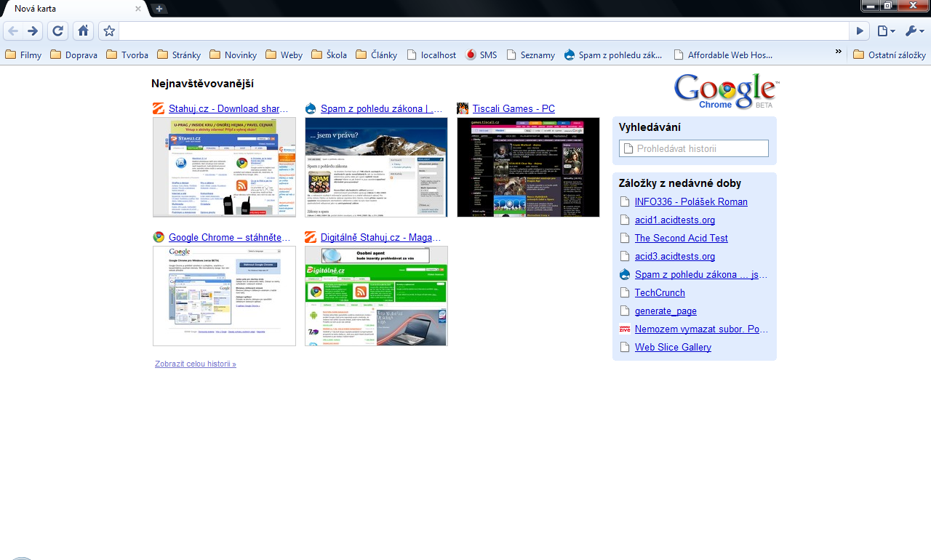Open the Články bookmarks folder
Image resolution: width=931 pixels, height=560 pixels.
tap(376, 55)
